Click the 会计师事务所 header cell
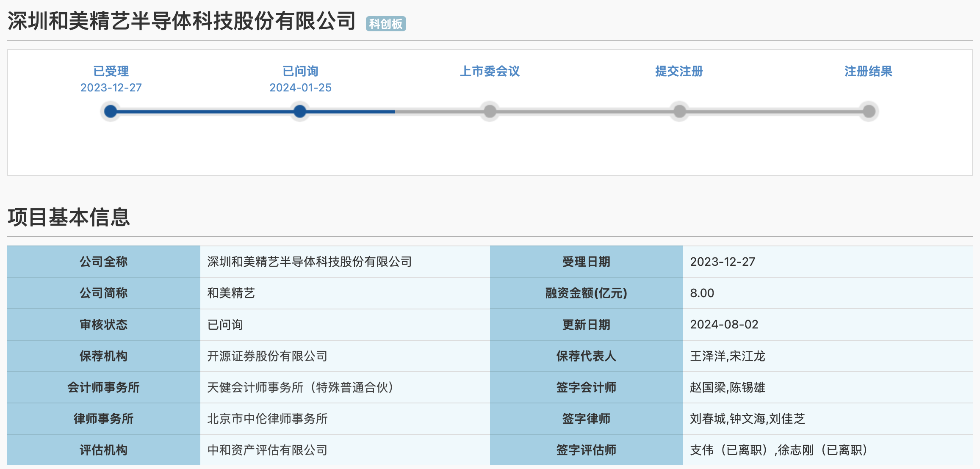Screen dimensions: 980x469 click(104, 387)
